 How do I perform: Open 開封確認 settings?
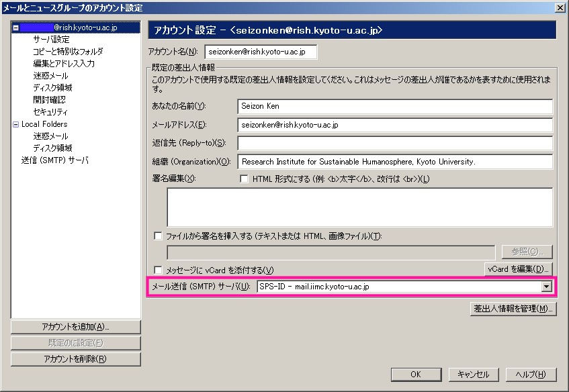point(49,100)
